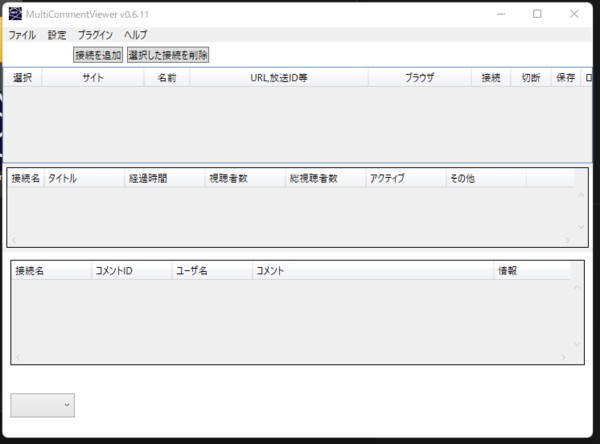Open the 設定 menu

pos(57,35)
